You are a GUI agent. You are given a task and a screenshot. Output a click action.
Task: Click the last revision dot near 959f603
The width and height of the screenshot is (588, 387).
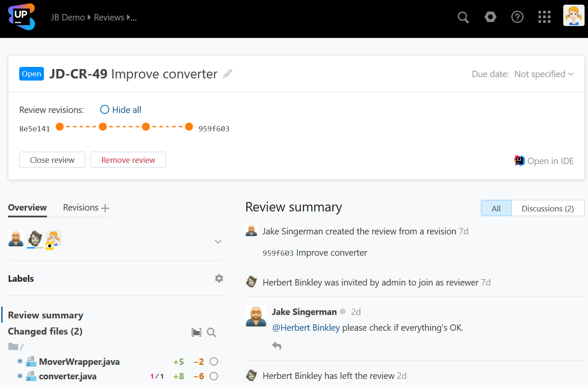coord(189,127)
